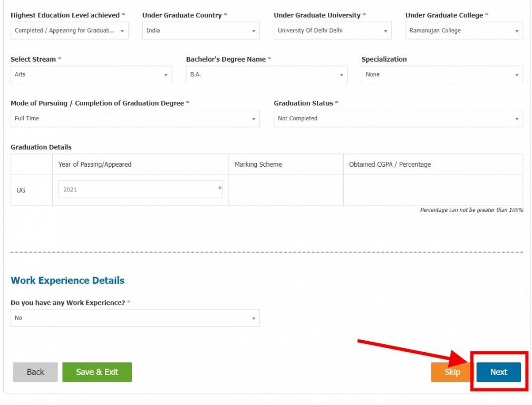The image size is (532, 405).
Task: Open Mode of Pursuing Graduation dropdown
Action: pos(134,119)
